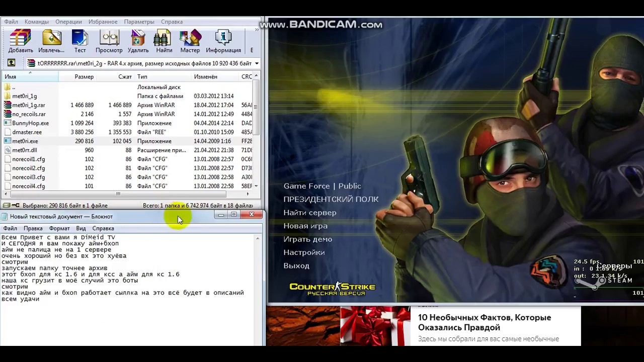
Task: Minimize the Notepad window
Action: tap(221, 215)
